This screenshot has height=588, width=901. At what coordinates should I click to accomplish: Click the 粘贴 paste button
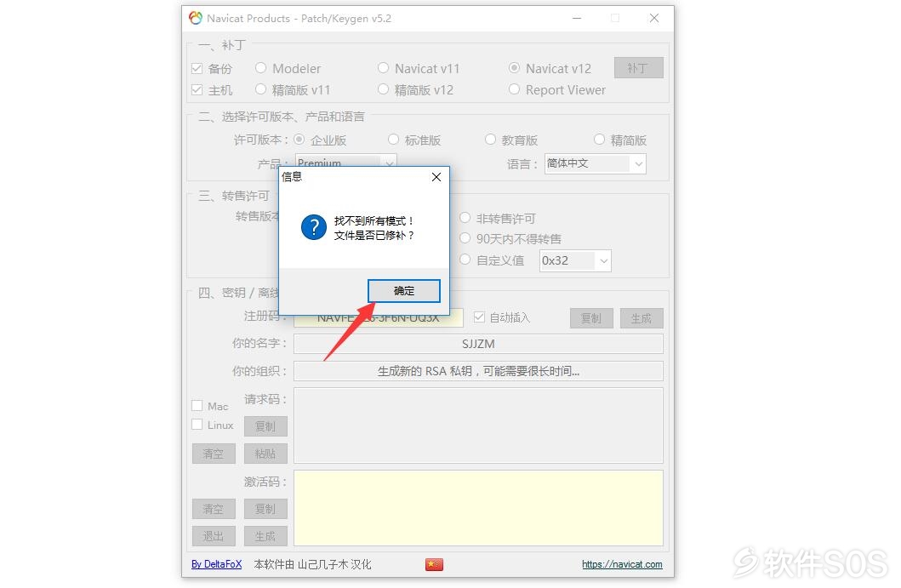[x=265, y=454]
